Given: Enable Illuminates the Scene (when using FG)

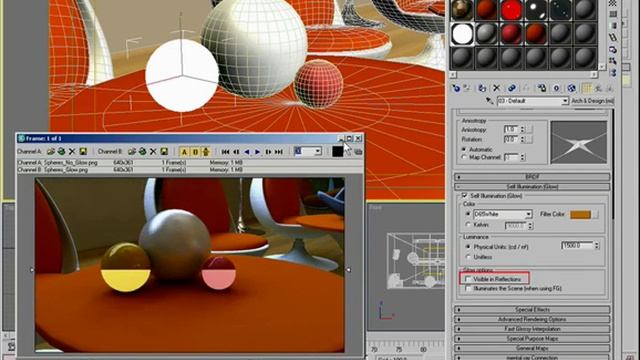Looking at the screenshot, I should pyautogui.click(x=468, y=289).
